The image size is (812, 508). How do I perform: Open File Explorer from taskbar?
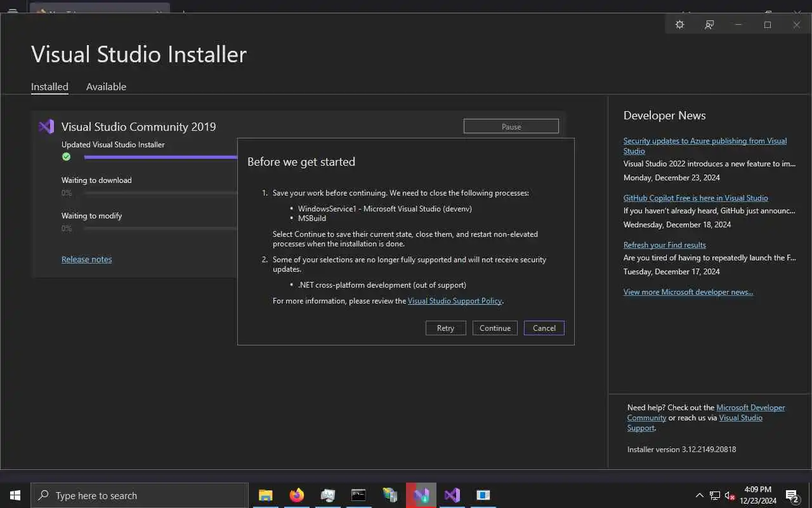click(266, 495)
